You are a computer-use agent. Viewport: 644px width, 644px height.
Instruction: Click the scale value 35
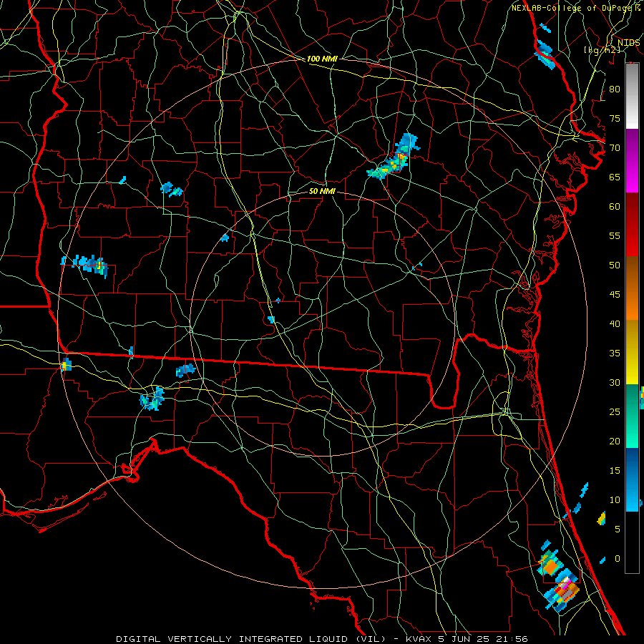click(x=615, y=353)
